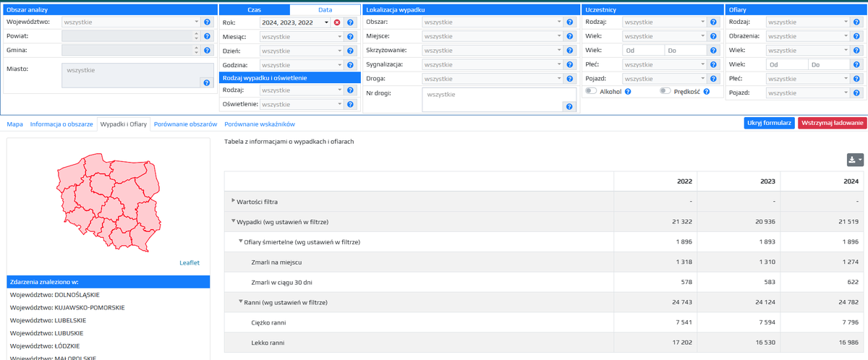Image resolution: width=868 pixels, height=360 pixels.
Task: Open help for the Rok field
Action: (x=350, y=23)
